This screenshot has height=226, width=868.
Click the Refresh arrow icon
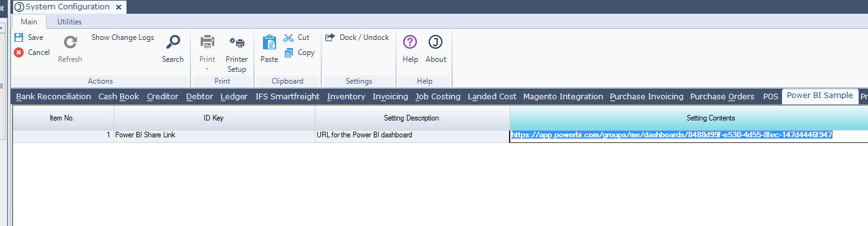pyautogui.click(x=70, y=42)
